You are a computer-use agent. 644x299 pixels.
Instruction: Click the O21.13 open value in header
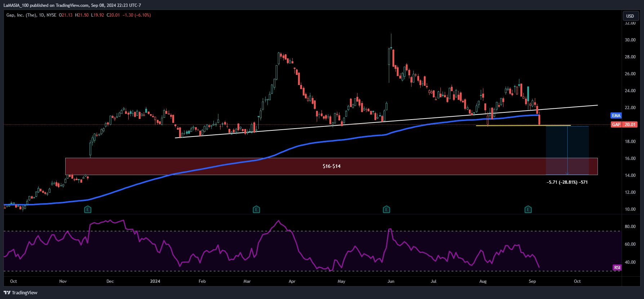point(66,15)
